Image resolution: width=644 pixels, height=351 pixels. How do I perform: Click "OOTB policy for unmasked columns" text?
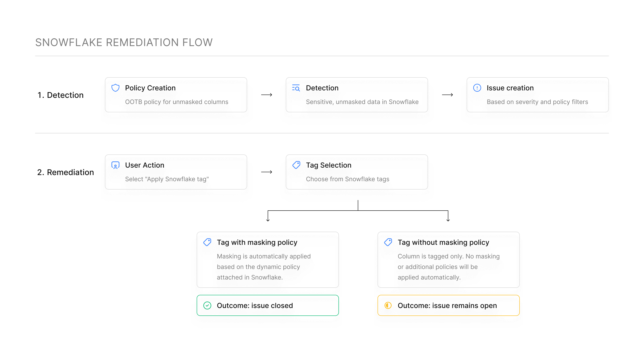[176, 102]
